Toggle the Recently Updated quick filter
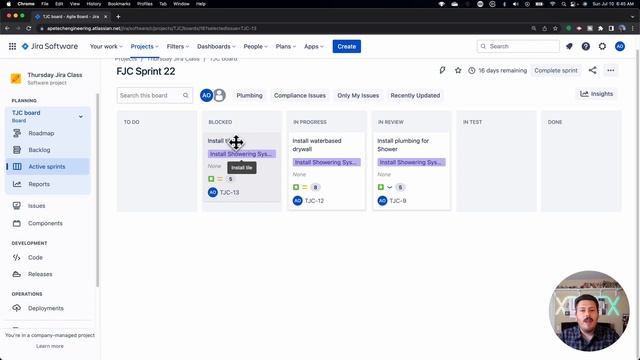 [x=415, y=96]
